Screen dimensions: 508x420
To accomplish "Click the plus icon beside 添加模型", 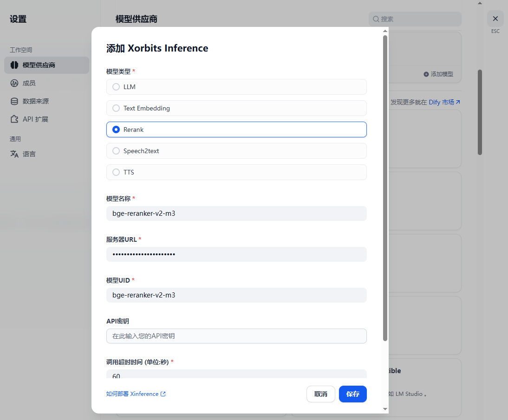I will 426,74.
